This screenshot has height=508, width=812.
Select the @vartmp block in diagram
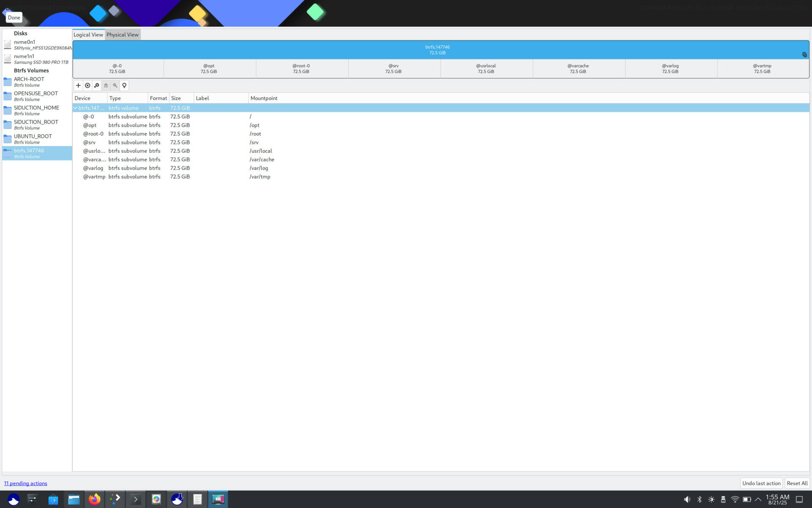[x=763, y=69]
